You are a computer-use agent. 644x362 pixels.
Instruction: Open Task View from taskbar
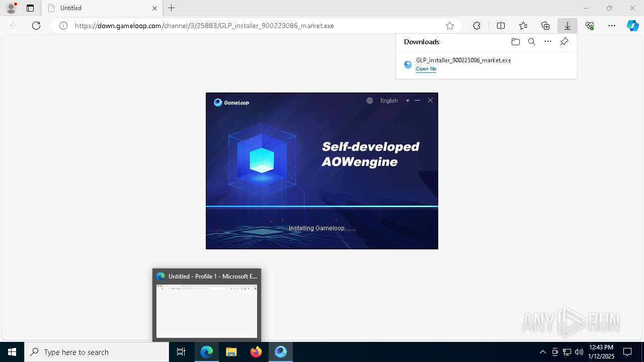(x=181, y=352)
